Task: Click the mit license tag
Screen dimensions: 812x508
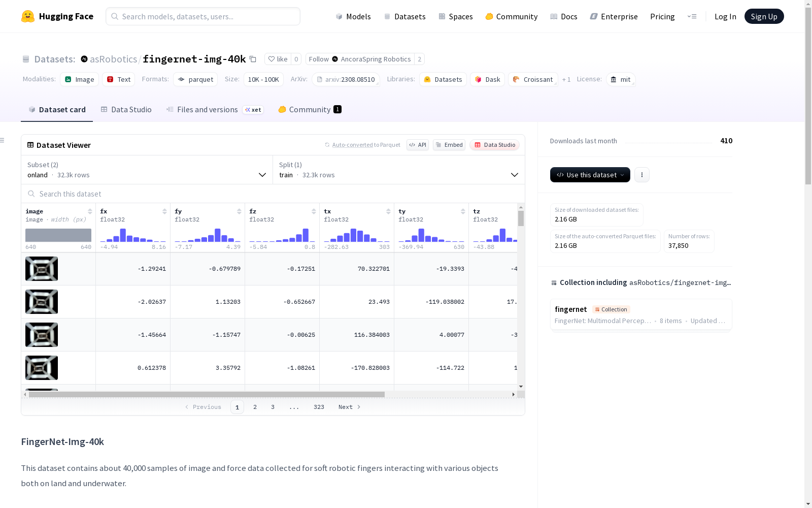Action: coord(621,80)
